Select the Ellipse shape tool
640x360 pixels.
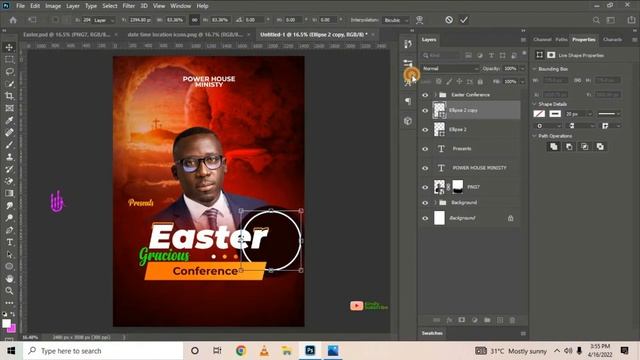click(x=9, y=267)
